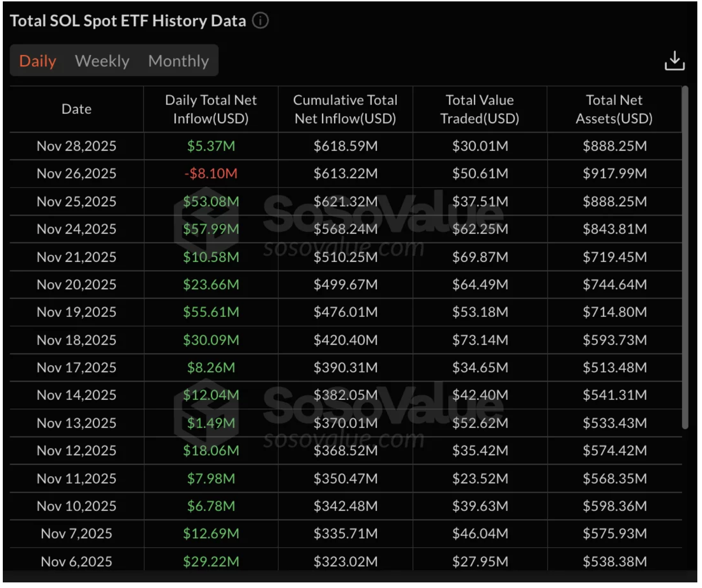This screenshot has height=588, width=702.
Task: Switch to the Weekly tab
Action: coord(102,61)
